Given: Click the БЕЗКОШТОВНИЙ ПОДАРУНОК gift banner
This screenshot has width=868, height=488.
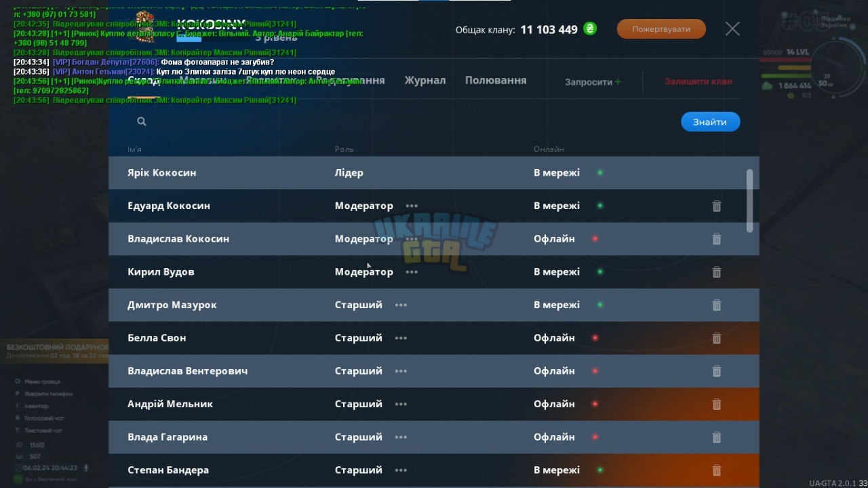Looking at the screenshot, I should point(54,350).
